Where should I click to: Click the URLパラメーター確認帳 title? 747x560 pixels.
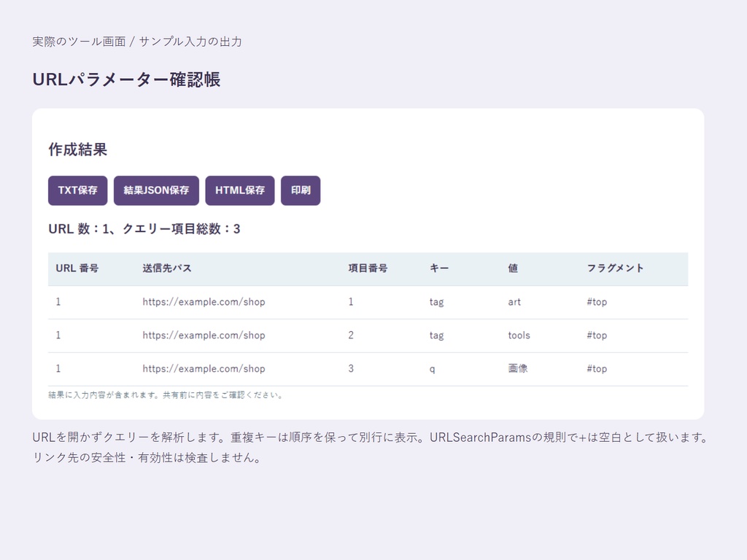click(x=126, y=79)
